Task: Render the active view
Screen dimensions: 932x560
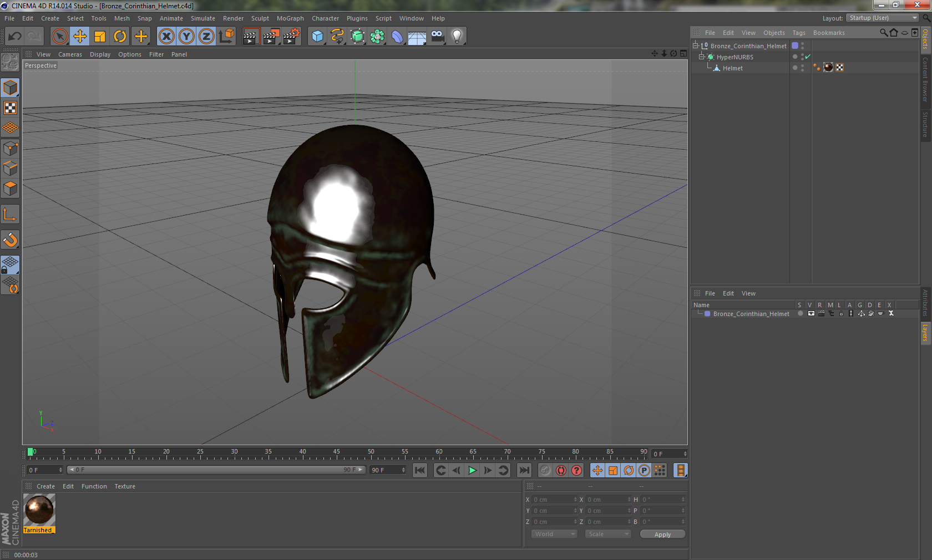Action: [x=251, y=37]
